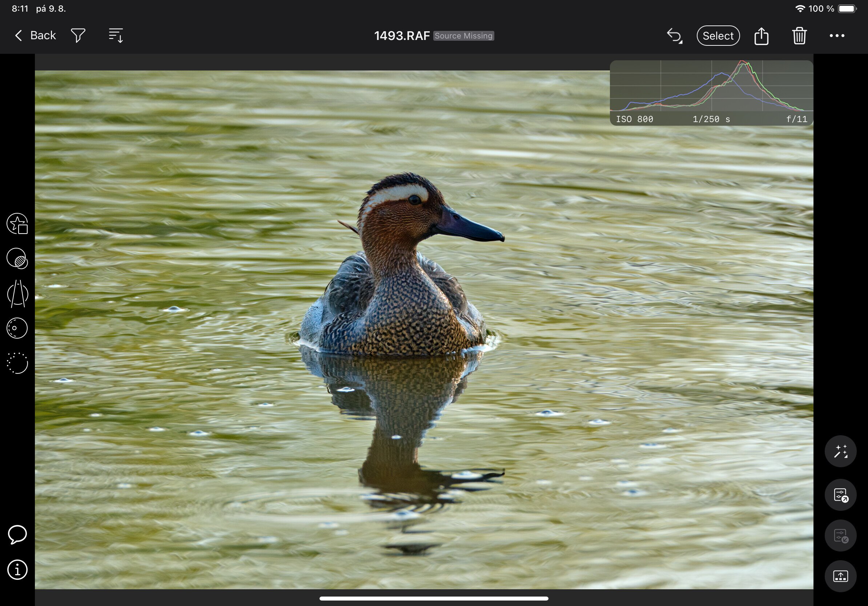
Task: Click the Select button
Action: point(718,36)
